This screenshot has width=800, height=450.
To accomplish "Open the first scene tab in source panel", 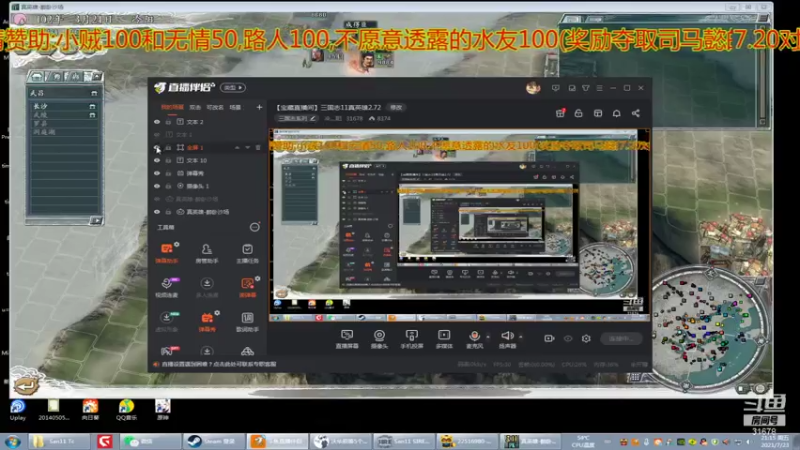I will click(x=172, y=108).
